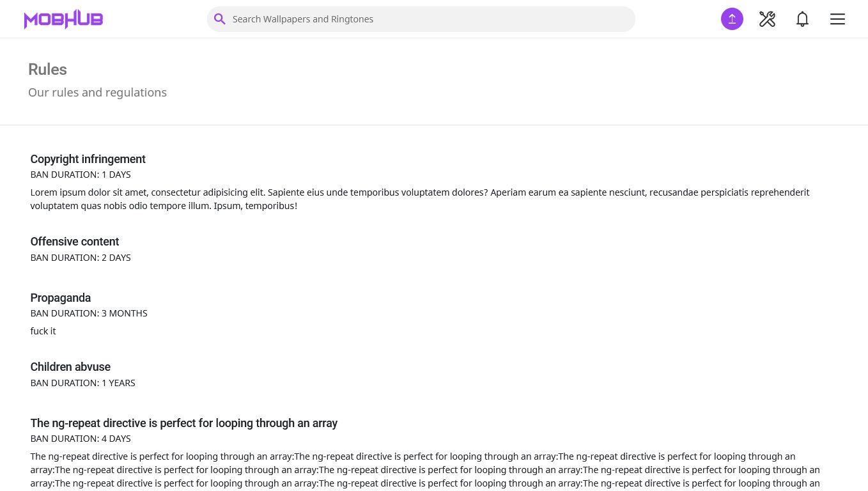
Task: Click the search magnifier icon
Action: (220, 19)
